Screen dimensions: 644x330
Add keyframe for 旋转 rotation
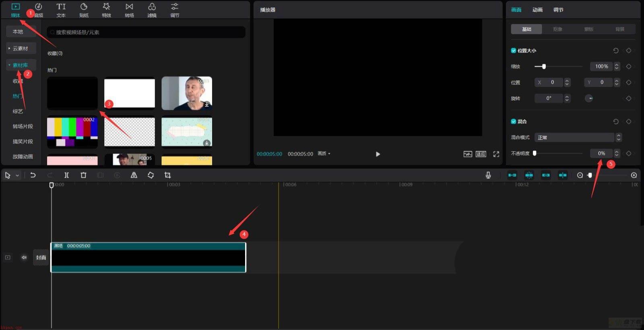(x=629, y=98)
